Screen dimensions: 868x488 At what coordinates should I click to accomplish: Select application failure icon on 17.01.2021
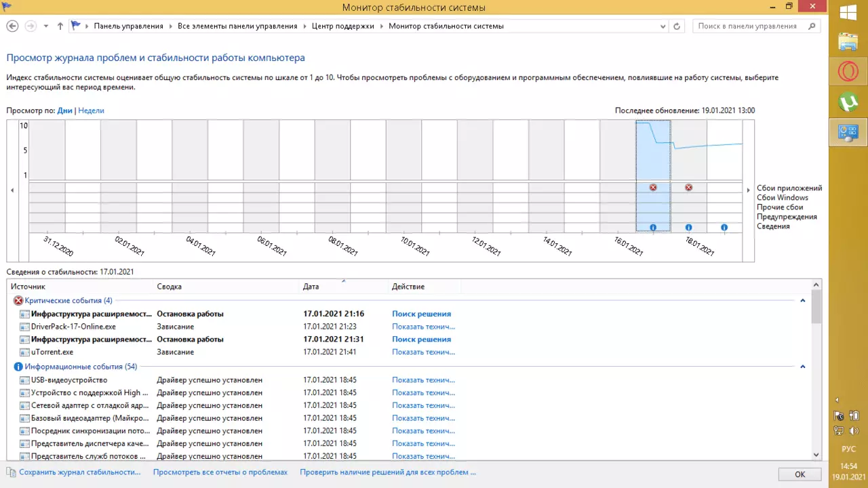coord(653,187)
